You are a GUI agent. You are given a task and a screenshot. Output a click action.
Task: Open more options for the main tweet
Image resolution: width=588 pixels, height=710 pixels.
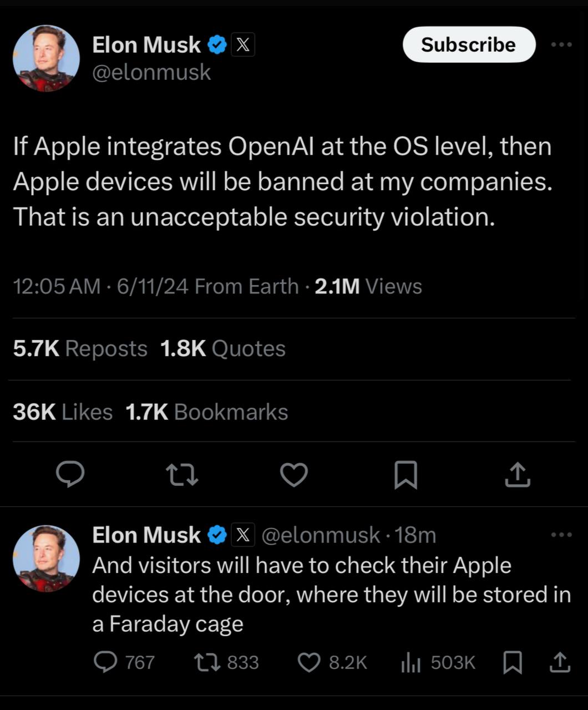561,45
